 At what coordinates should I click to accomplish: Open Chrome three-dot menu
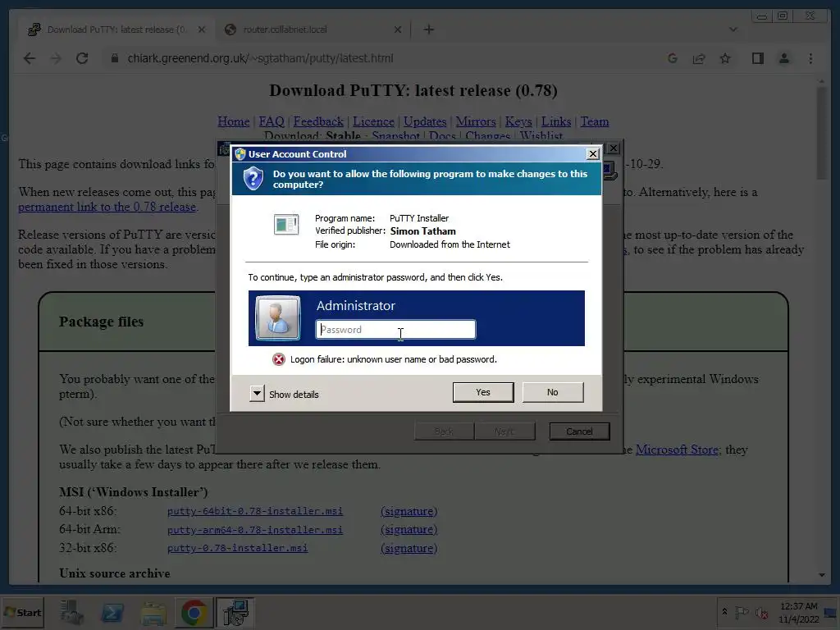coord(810,58)
